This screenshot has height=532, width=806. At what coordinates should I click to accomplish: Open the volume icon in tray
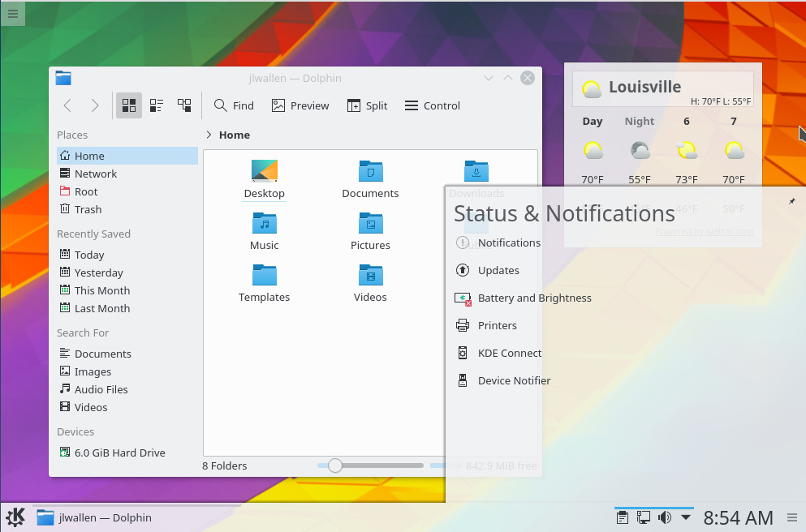pos(665,517)
